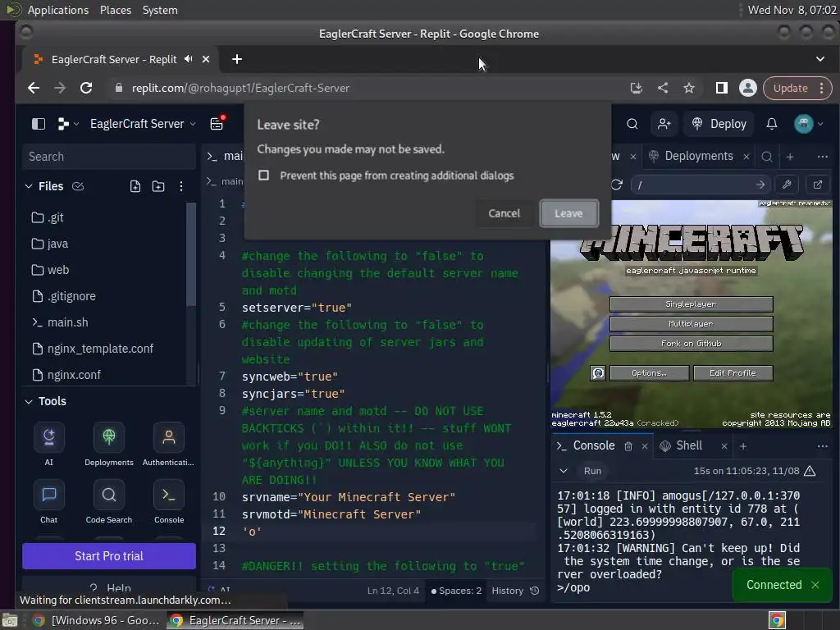Open the .git folder
The image size is (840, 630).
[x=104, y=217]
